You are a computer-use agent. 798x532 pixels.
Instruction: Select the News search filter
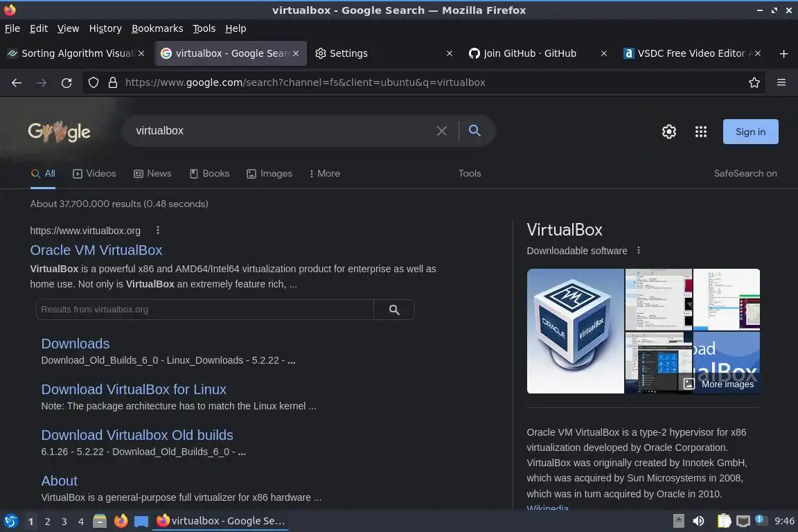click(152, 174)
